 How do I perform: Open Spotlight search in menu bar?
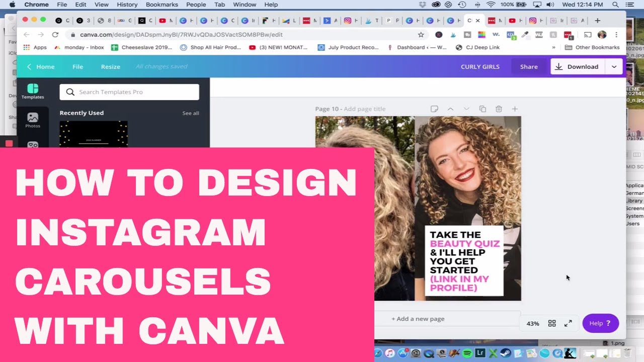pos(616,5)
